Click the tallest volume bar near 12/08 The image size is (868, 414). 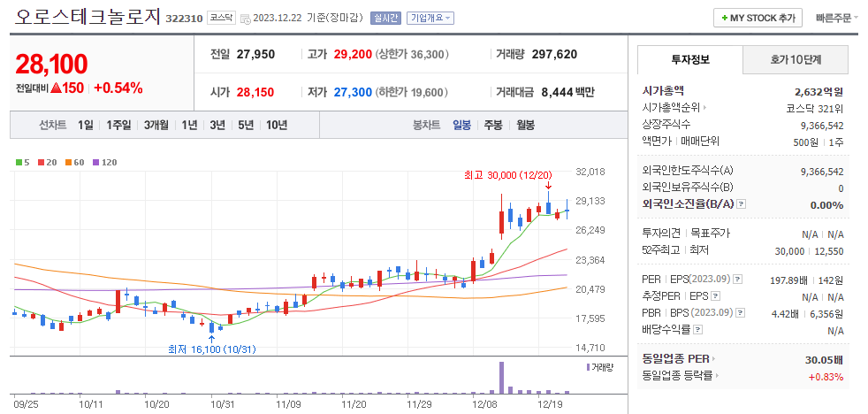coord(501,377)
